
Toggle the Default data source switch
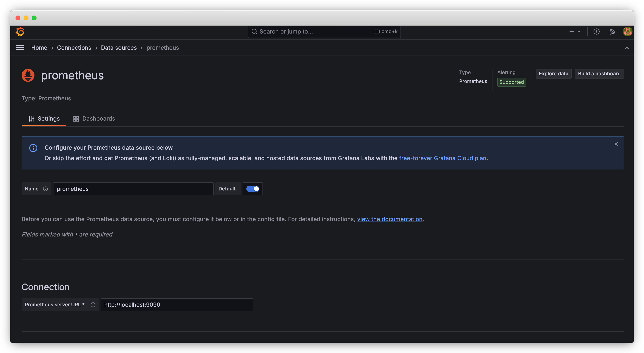[253, 189]
